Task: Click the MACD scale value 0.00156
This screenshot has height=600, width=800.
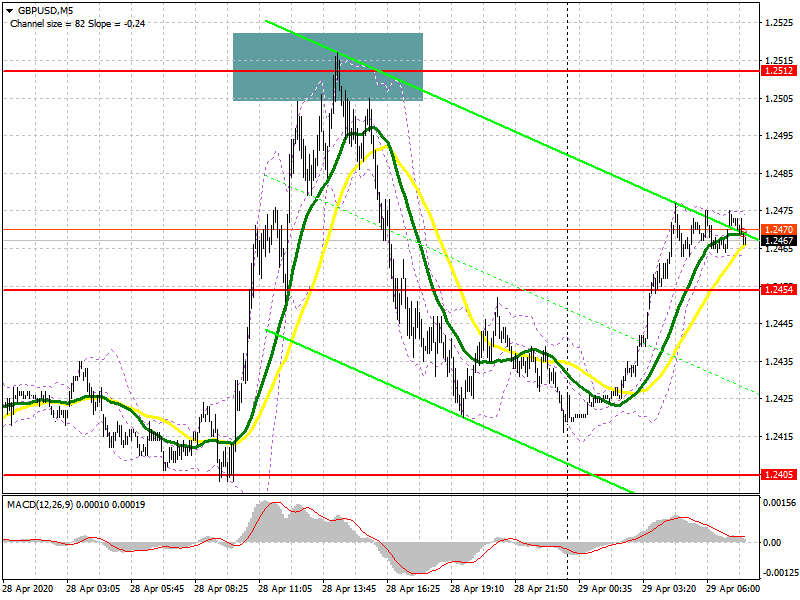Action: 779,503
